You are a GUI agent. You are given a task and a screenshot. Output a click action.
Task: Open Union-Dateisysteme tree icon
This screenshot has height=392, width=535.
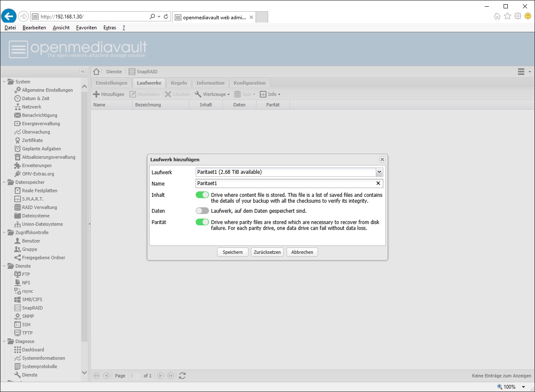coord(18,224)
